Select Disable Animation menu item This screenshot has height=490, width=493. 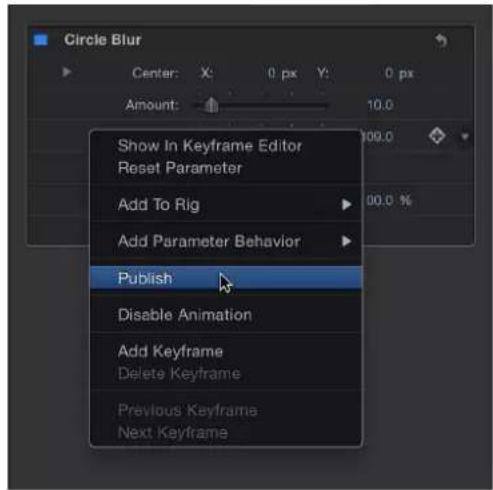click(x=226, y=315)
